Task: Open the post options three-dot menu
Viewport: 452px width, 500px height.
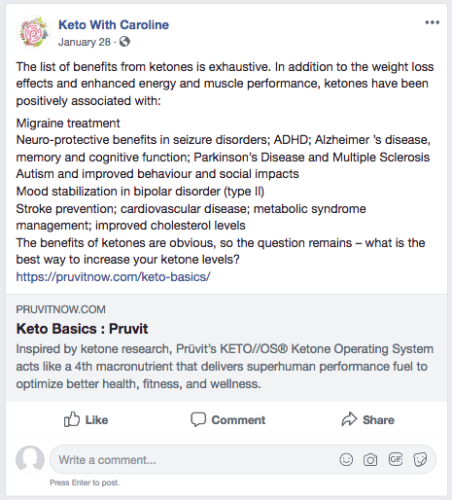Action: (432, 22)
